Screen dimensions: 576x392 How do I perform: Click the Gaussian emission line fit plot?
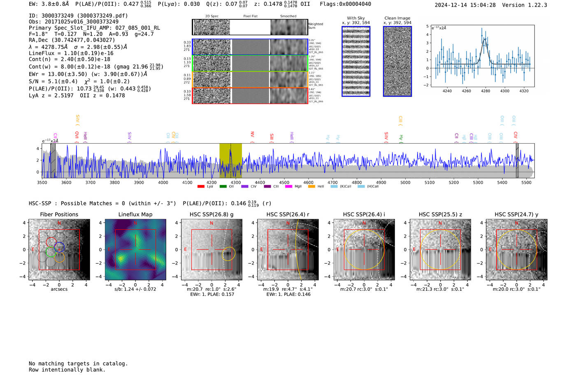point(482,56)
